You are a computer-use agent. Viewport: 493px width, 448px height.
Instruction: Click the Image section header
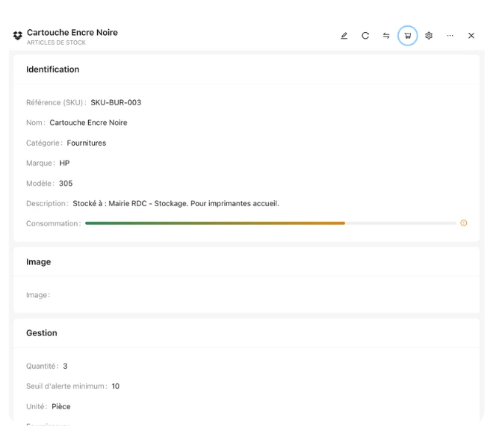38,262
